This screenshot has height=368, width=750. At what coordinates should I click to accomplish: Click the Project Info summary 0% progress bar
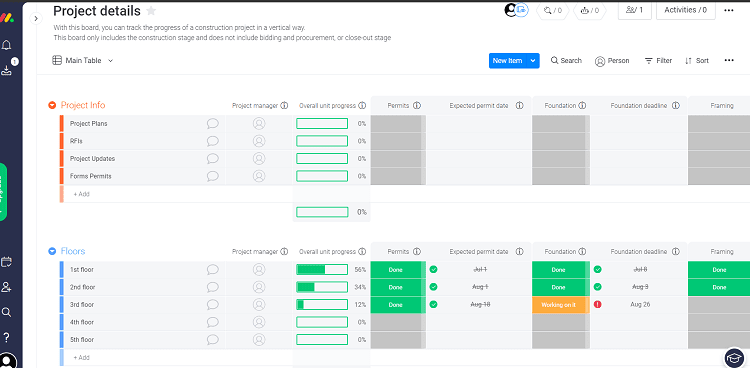pos(322,212)
